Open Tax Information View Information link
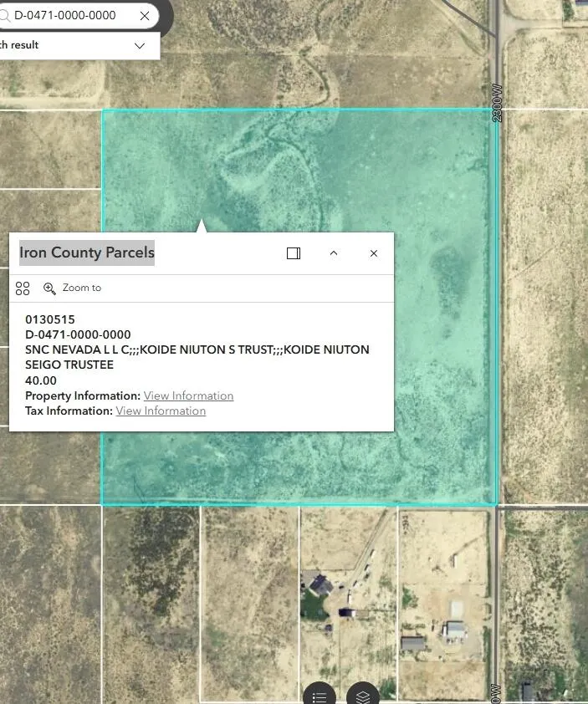Screen dimensions: 588x704 coord(161,411)
